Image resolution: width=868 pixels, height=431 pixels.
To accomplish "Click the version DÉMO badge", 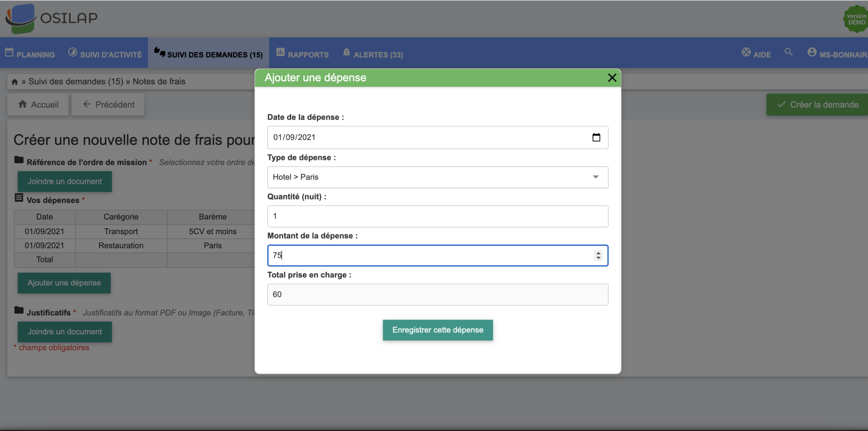I will [x=856, y=19].
